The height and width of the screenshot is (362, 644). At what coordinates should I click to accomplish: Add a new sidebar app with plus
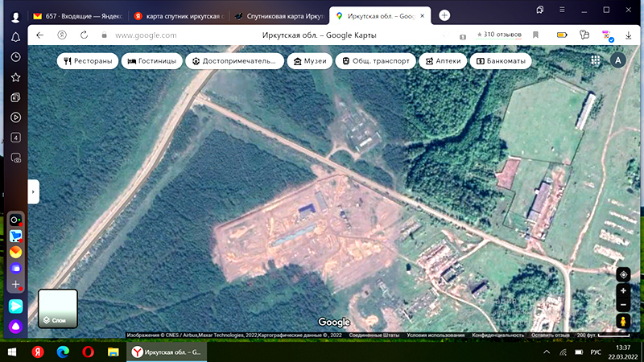tap(15, 285)
